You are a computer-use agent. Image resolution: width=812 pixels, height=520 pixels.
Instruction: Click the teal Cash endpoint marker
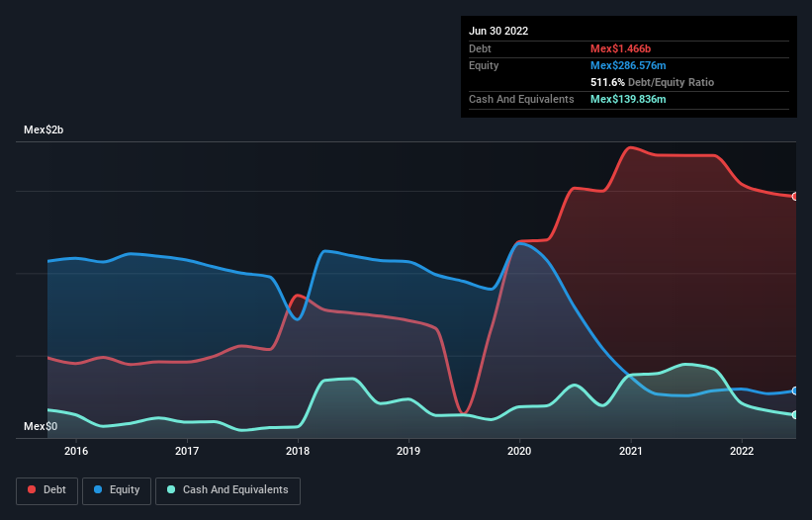pyautogui.click(x=795, y=415)
